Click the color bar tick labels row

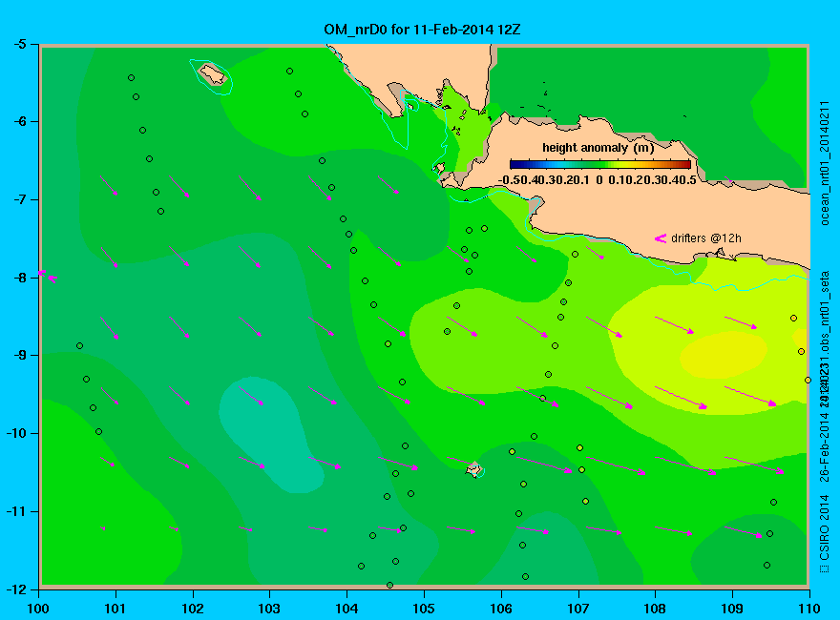(x=598, y=180)
